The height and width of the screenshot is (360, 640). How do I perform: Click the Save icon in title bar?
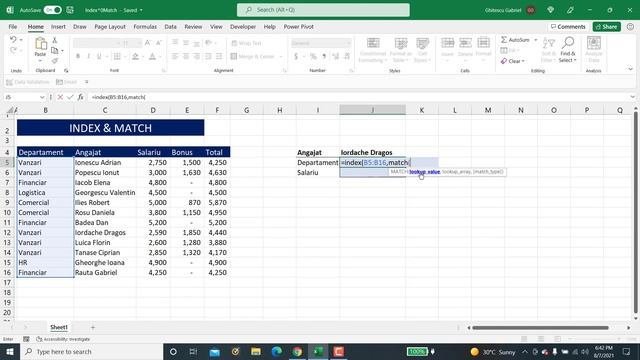(70, 10)
